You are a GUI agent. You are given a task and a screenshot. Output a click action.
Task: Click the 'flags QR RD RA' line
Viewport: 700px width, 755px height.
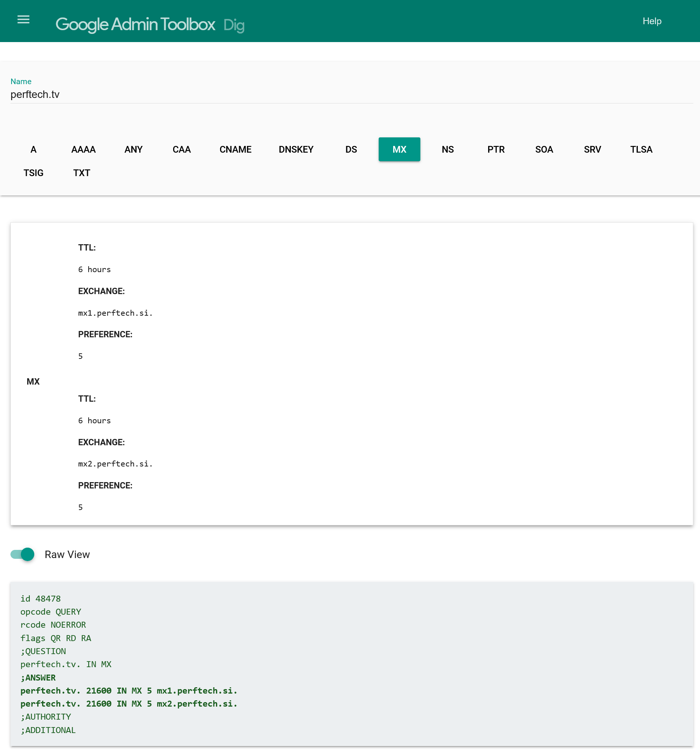point(56,638)
